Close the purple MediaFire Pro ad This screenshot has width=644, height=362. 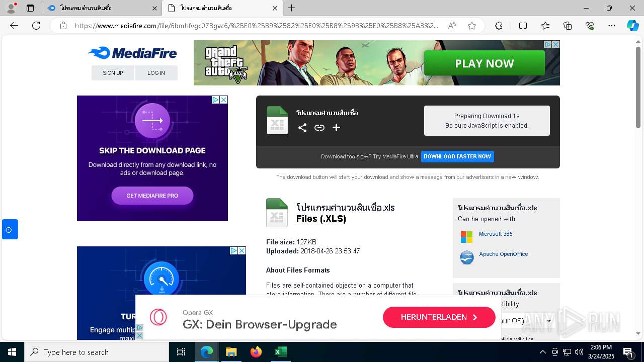(x=224, y=100)
